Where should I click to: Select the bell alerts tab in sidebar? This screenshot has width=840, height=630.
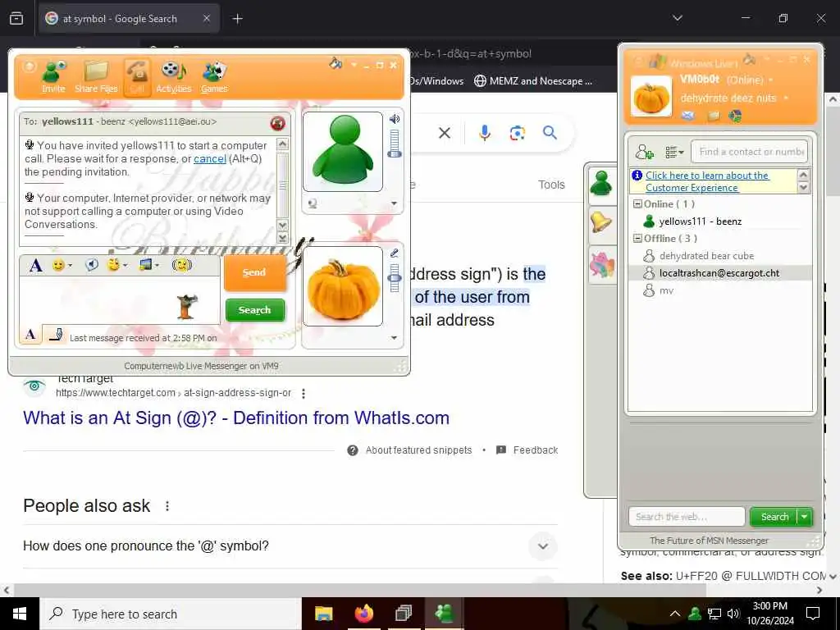(601, 221)
